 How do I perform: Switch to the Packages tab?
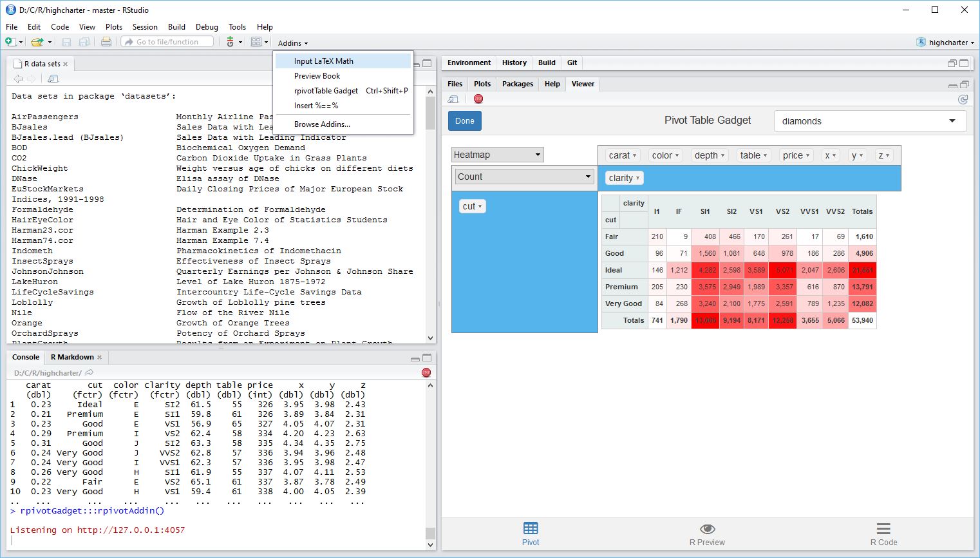click(518, 84)
